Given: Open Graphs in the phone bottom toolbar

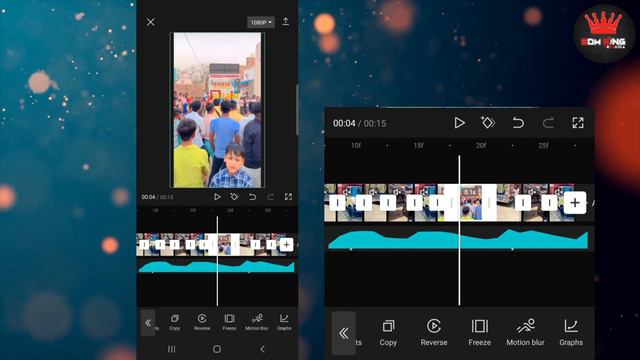Looking at the screenshot, I should pos(284,322).
